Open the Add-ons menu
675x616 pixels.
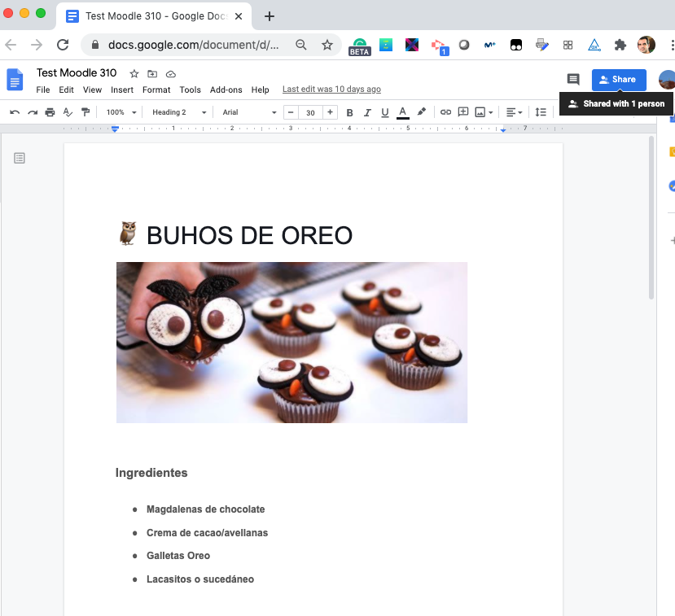(x=226, y=90)
